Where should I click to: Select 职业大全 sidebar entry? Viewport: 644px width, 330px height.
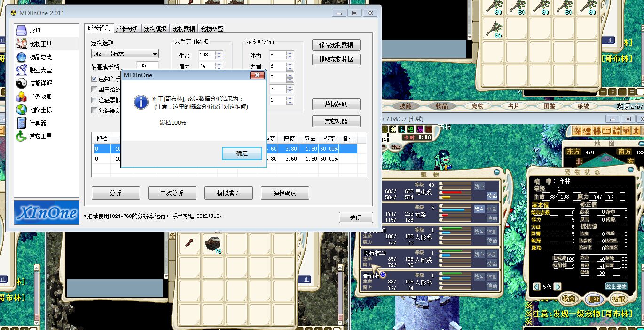[40, 70]
